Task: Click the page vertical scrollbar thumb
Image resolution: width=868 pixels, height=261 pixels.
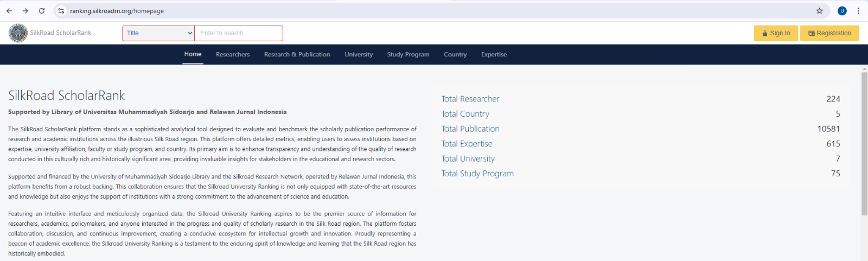Action: [864, 144]
